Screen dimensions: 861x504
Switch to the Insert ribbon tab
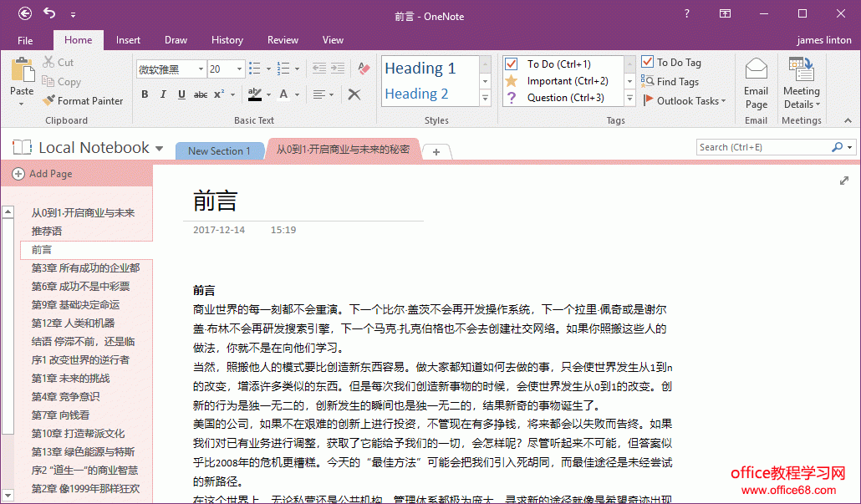click(128, 40)
